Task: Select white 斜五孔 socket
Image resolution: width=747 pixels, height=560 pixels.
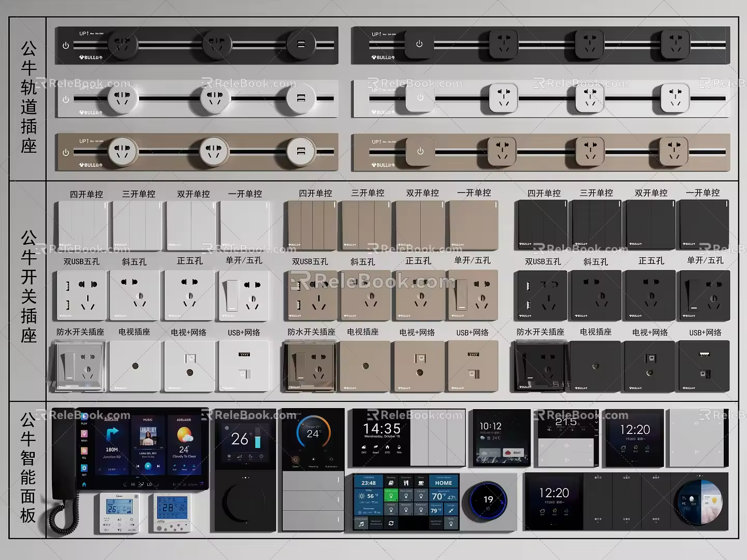Action: click(135, 295)
